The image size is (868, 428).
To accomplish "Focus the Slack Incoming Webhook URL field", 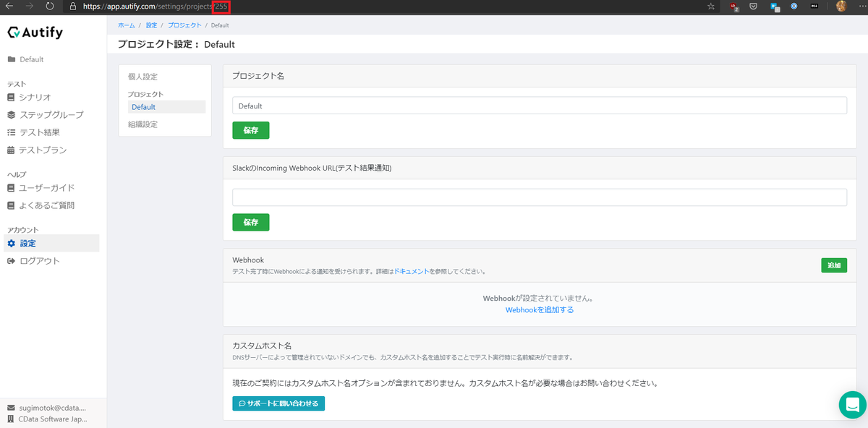I will [x=539, y=196].
